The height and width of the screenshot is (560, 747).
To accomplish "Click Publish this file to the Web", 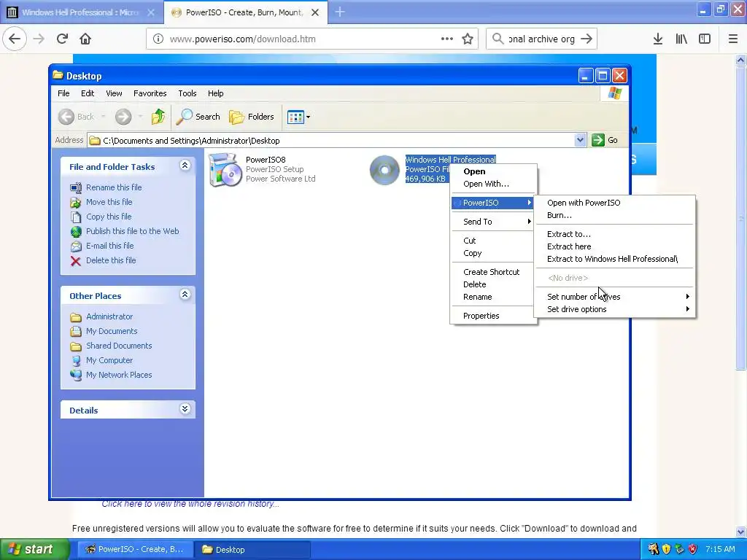I will point(133,231).
